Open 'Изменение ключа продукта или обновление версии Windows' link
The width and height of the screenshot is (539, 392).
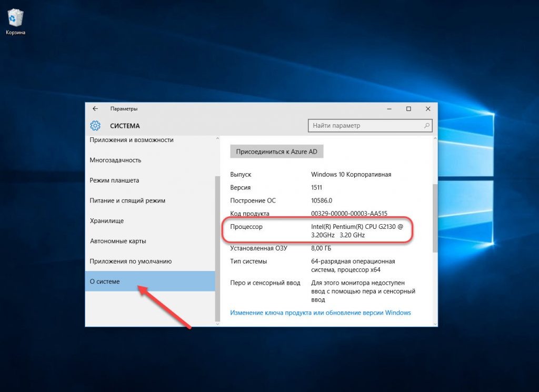(321, 313)
